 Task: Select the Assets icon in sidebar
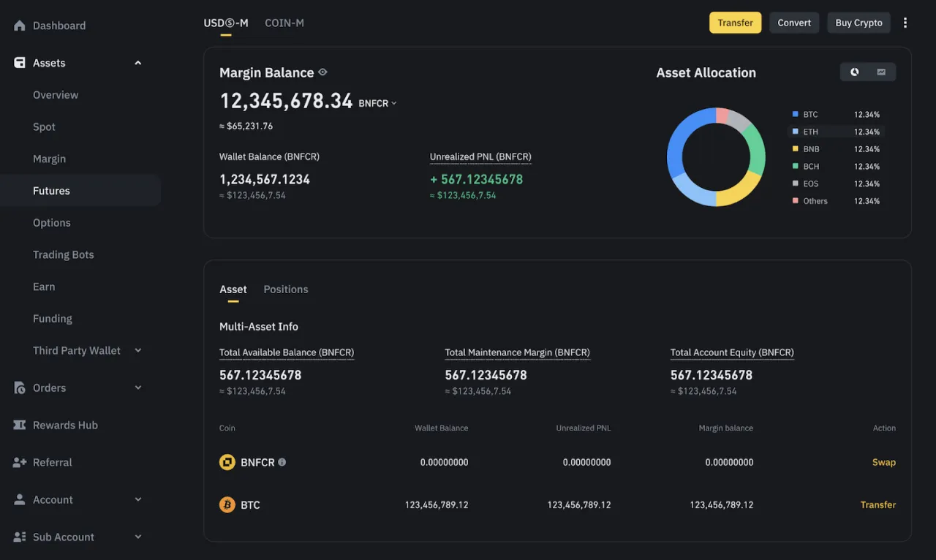point(19,62)
